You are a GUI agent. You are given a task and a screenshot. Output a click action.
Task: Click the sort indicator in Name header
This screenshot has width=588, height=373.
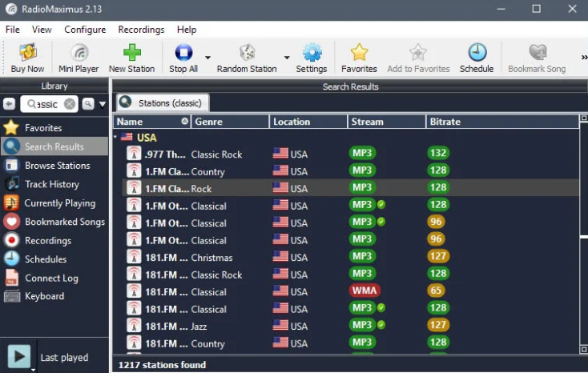pyautogui.click(x=184, y=121)
